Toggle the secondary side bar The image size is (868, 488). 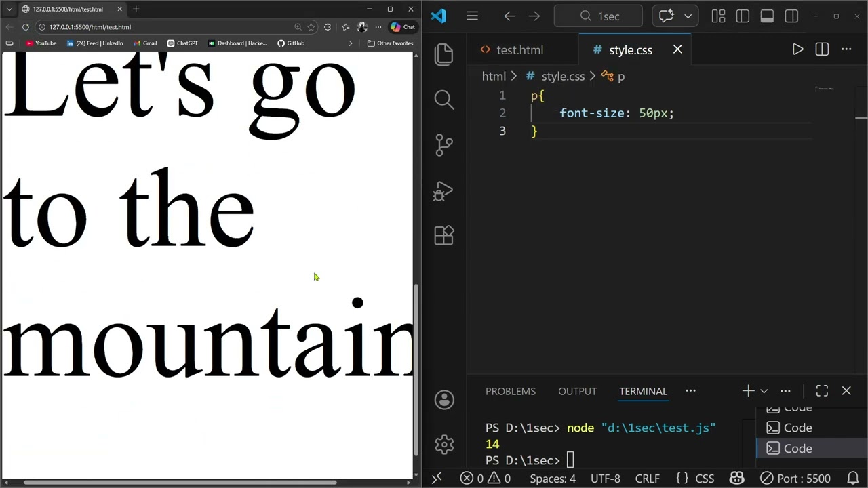(791, 16)
